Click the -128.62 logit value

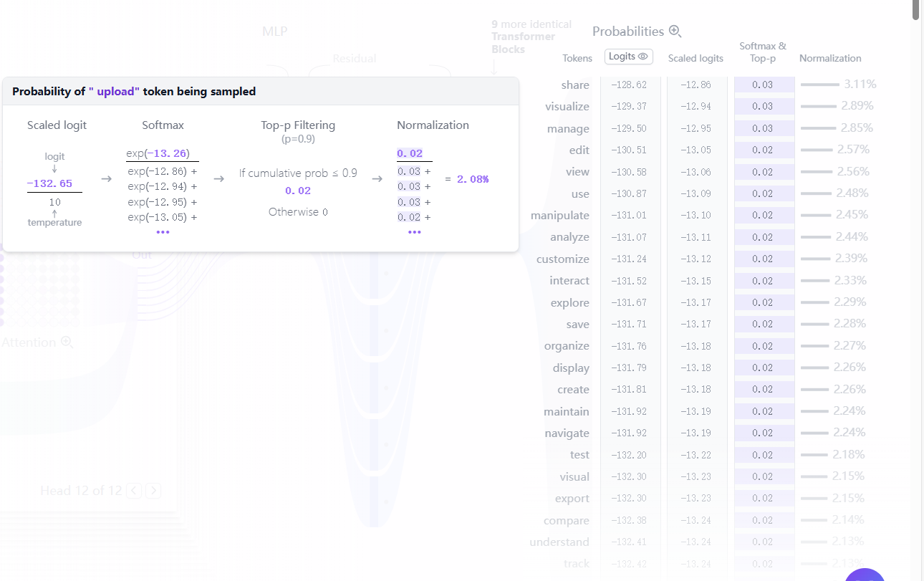click(629, 85)
